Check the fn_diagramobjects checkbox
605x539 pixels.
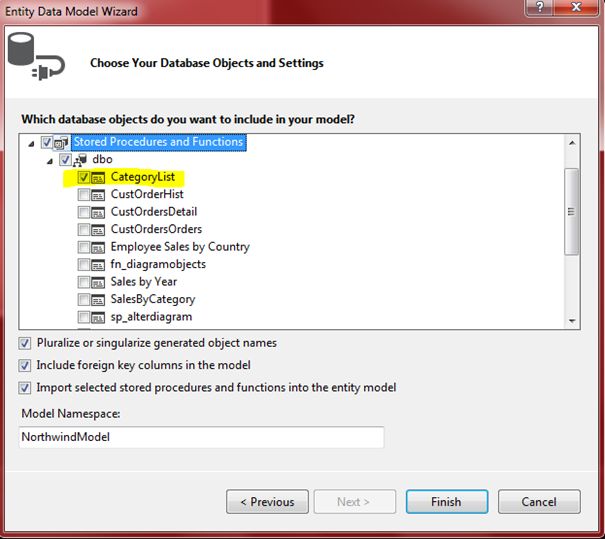point(83,265)
